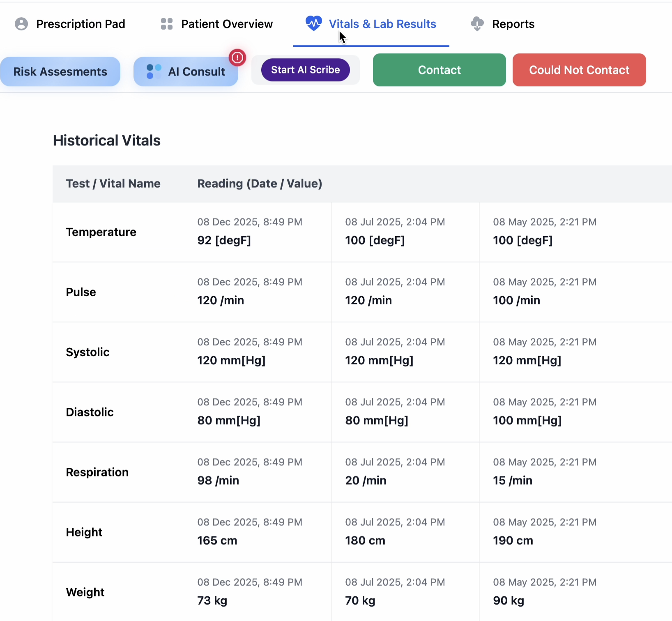Click the 20 /min respiration reading
Screen dimensions: 672x621
tap(366, 481)
